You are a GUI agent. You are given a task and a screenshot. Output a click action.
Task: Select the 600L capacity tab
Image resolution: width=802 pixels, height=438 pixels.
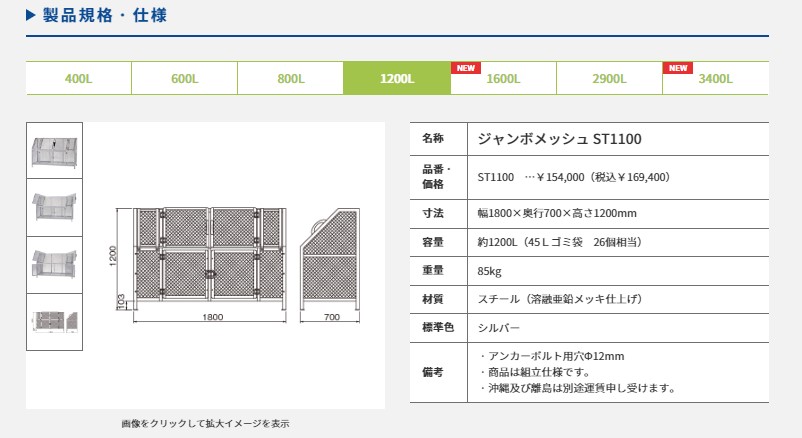pyautogui.click(x=185, y=78)
